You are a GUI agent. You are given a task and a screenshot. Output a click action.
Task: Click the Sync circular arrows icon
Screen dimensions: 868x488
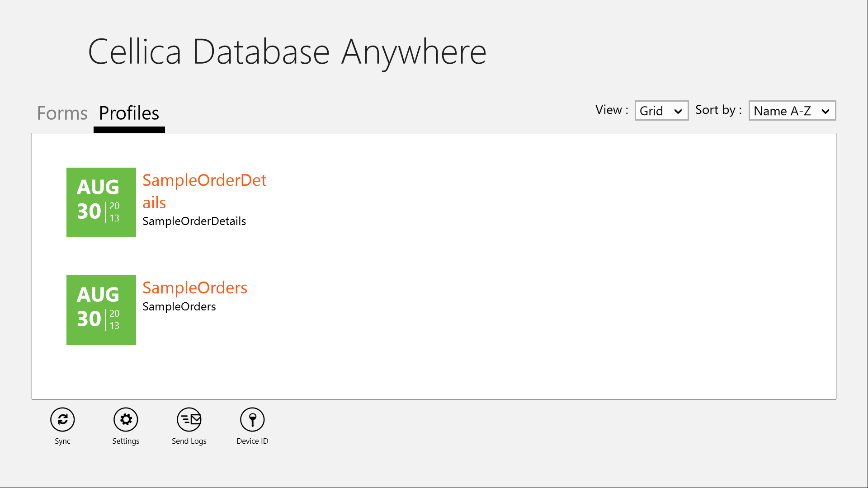(x=62, y=419)
